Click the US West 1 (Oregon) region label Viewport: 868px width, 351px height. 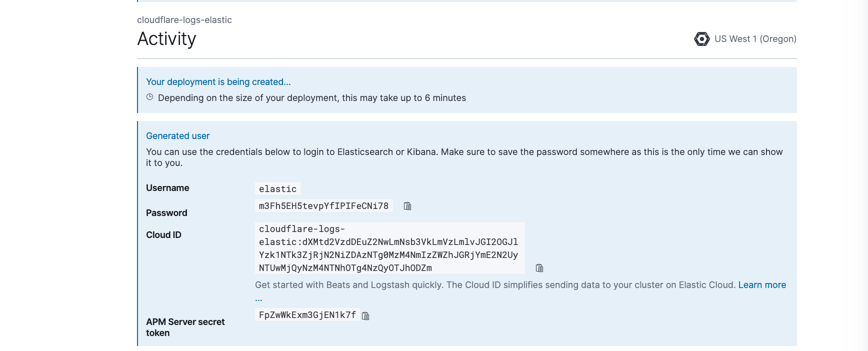tap(755, 38)
